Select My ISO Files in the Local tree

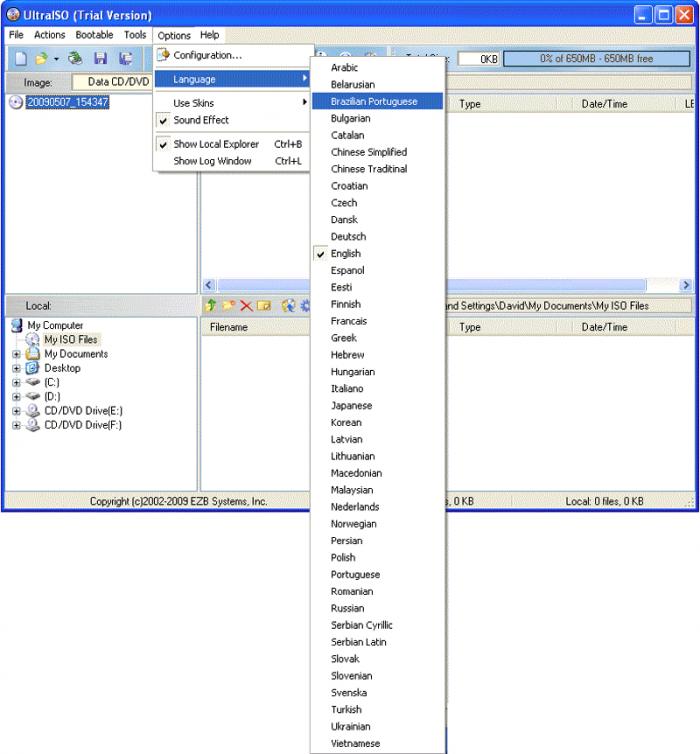point(71,339)
